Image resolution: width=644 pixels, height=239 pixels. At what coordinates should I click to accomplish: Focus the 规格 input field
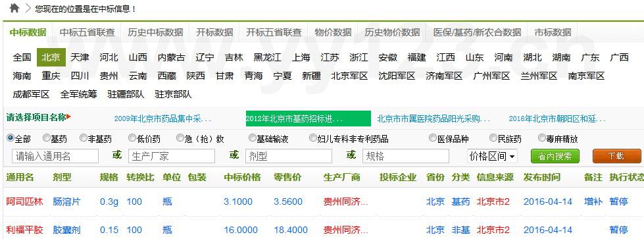click(x=406, y=156)
